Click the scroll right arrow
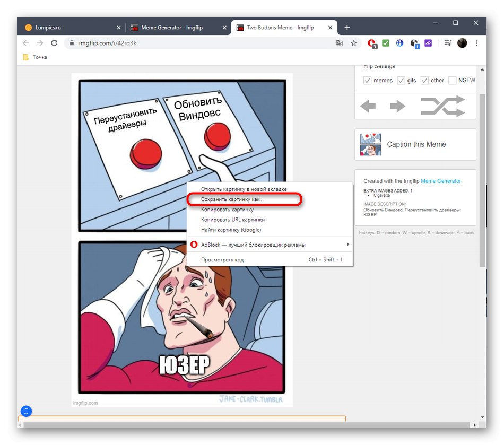 pos(475,425)
